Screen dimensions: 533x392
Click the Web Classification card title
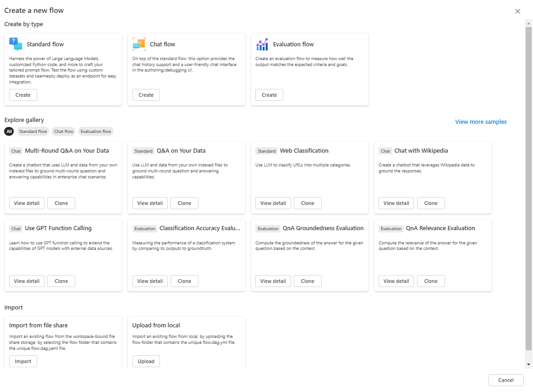point(304,151)
